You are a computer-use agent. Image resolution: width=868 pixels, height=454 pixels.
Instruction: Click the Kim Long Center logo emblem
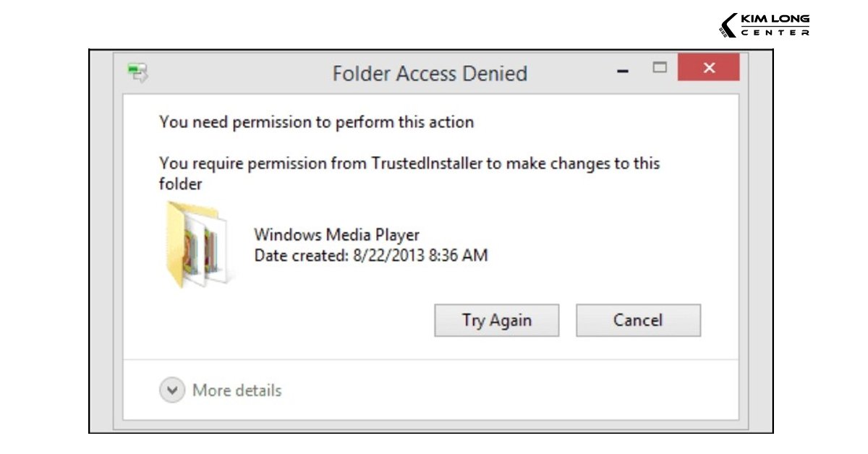click(x=728, y=25)
